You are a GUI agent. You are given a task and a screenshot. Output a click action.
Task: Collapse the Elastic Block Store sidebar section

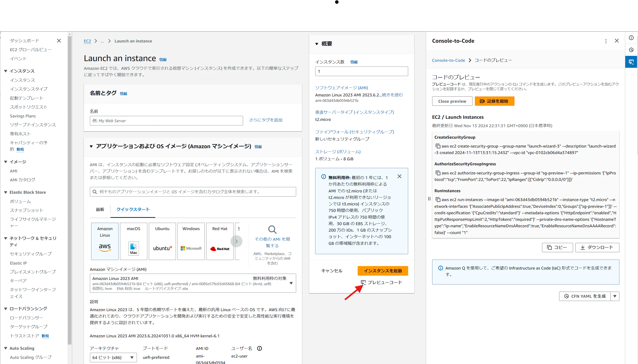[5, 192]
